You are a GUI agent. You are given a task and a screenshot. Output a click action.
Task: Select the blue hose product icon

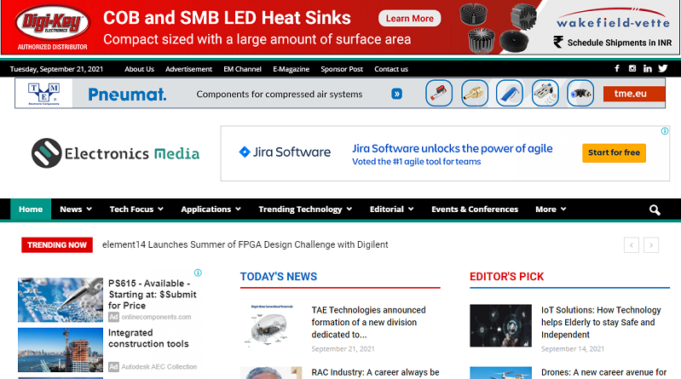pos(509,93)
